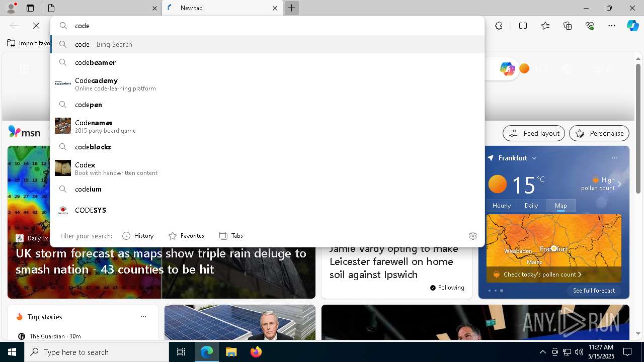Select the Codenames board game suggestion
Image resolution: width=644 pixels, height=362 pixels.
tap(267, 126)
